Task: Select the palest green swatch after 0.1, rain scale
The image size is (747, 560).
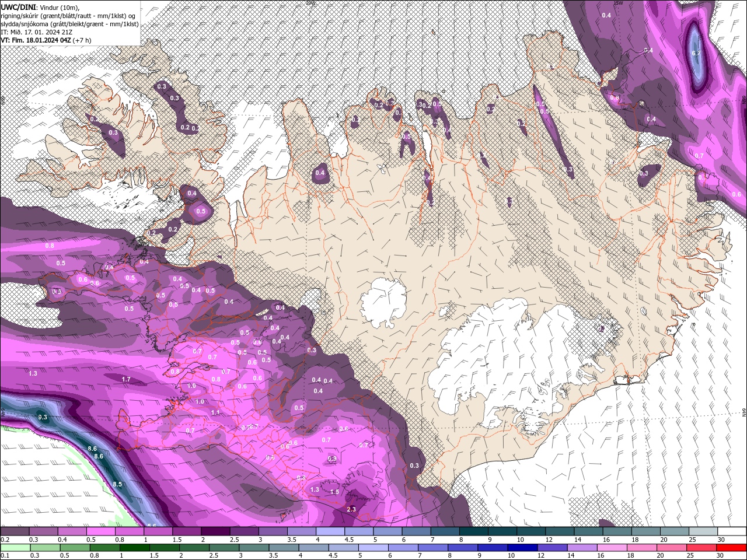Action: (16, 547)
